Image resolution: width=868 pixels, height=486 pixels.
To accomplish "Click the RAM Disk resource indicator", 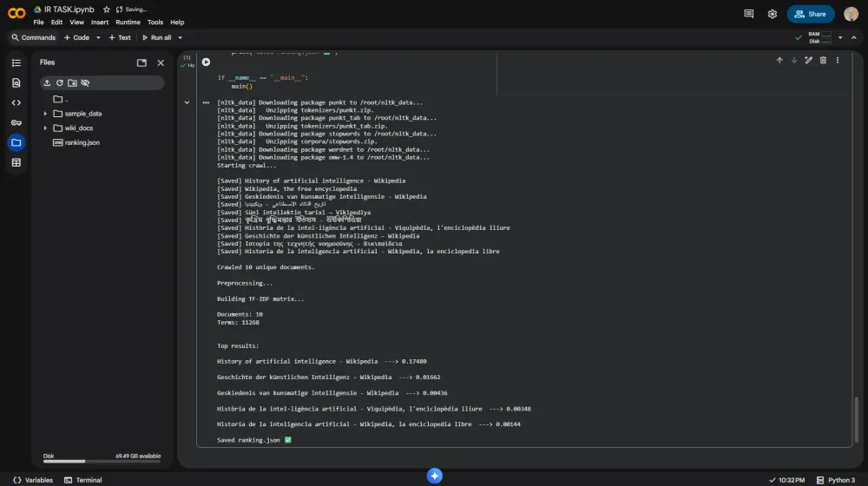I will 820,37.
